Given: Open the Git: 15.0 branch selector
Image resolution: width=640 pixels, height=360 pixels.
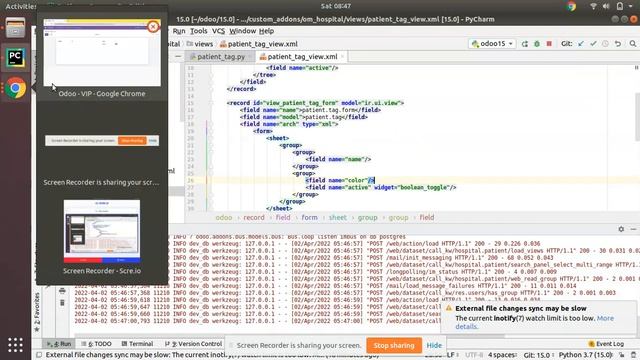Looking at the screenshot, I should point(537,355).
